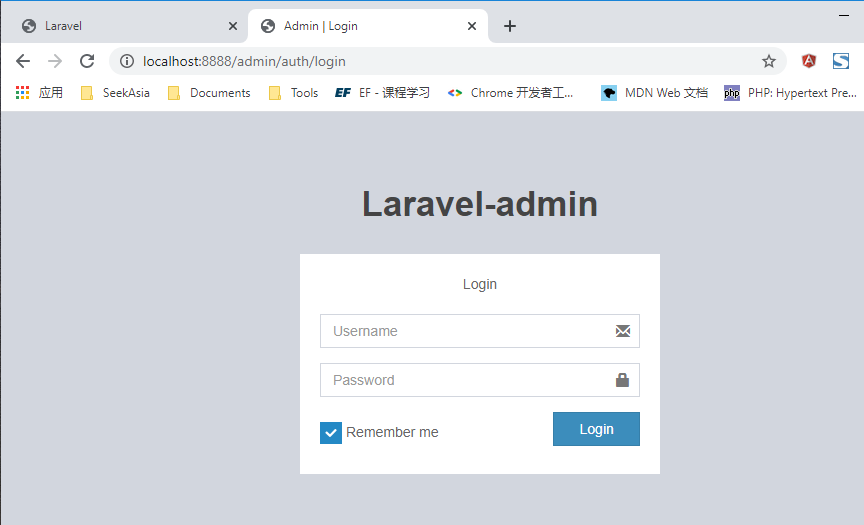Focus the Username input field

479,331
